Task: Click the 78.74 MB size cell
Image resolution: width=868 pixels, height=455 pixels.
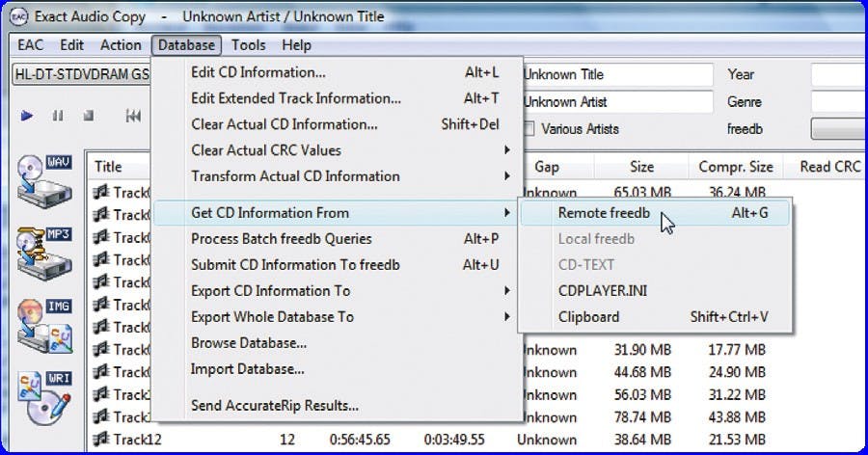Action: [642, 417]
